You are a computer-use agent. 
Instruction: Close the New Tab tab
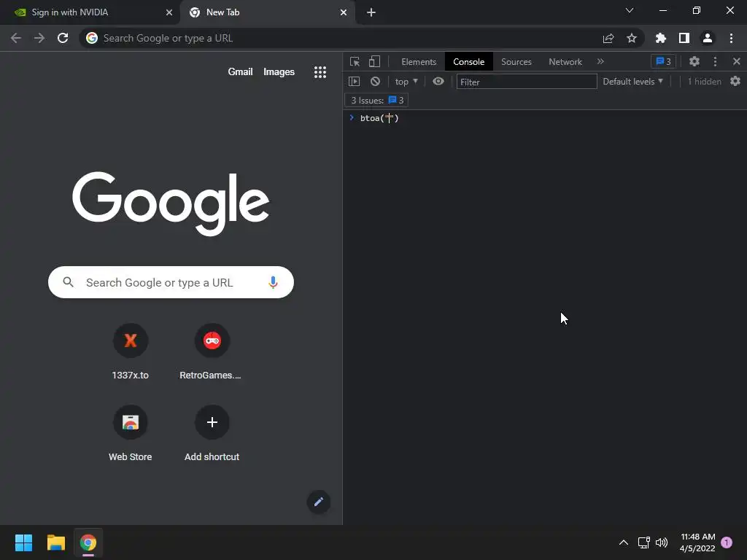point(344,12)
